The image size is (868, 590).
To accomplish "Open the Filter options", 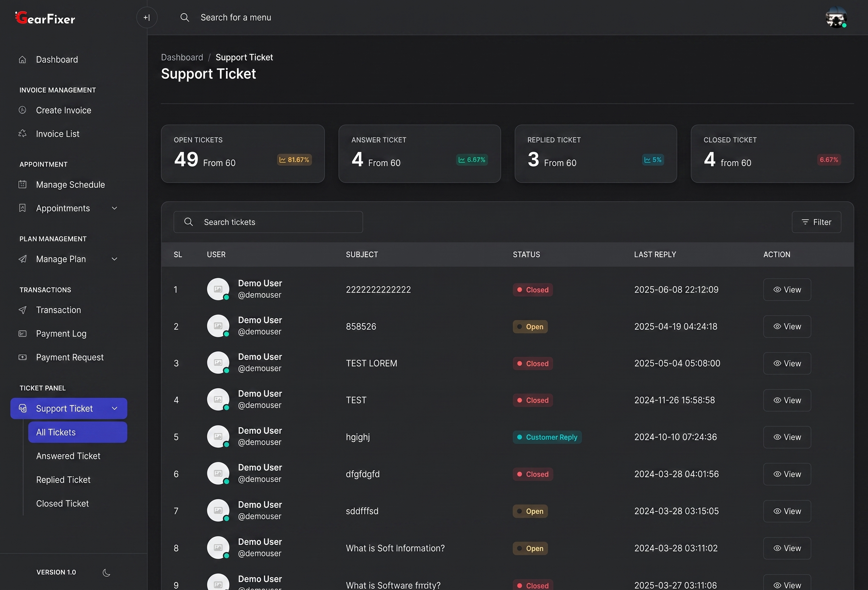I will pos(817,222).
